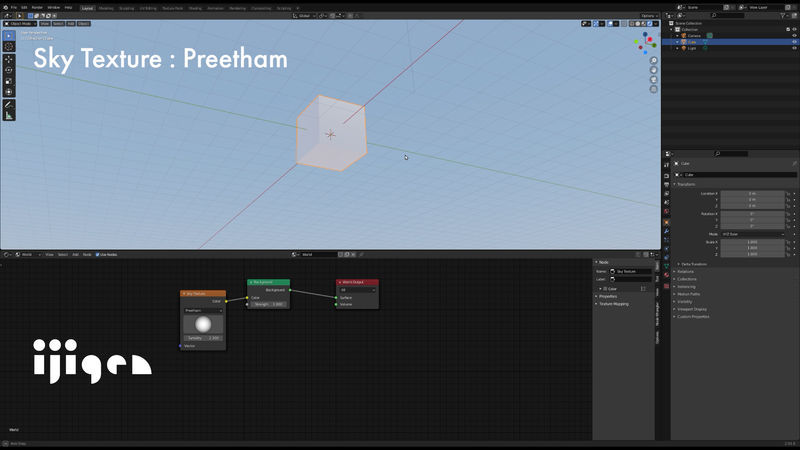Switch to solid viewport shading mode

638,23
